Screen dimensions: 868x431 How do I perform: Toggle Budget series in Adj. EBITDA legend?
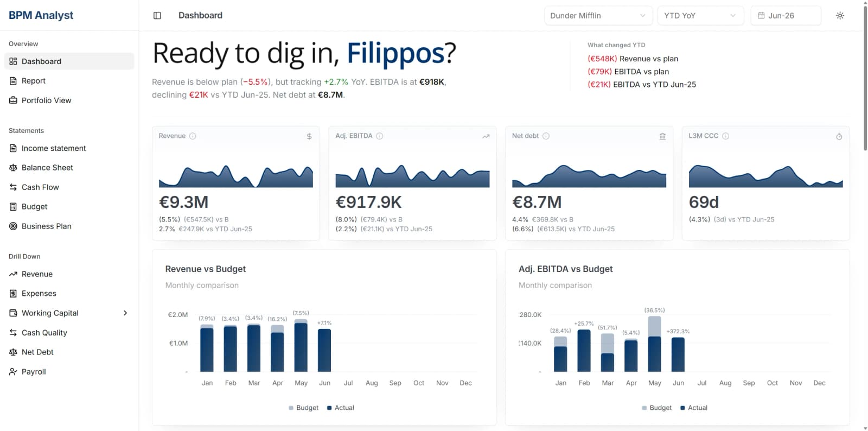click(x=656, y=408)
